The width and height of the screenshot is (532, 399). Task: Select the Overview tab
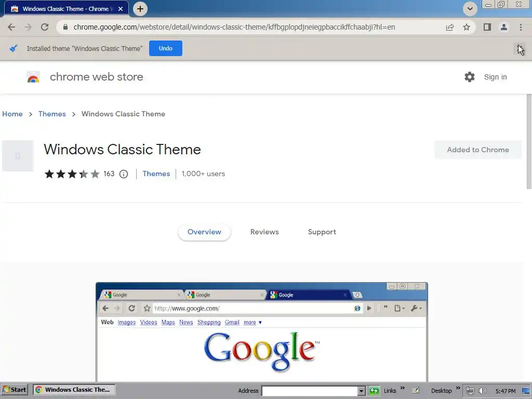click(x=204, y=232)
